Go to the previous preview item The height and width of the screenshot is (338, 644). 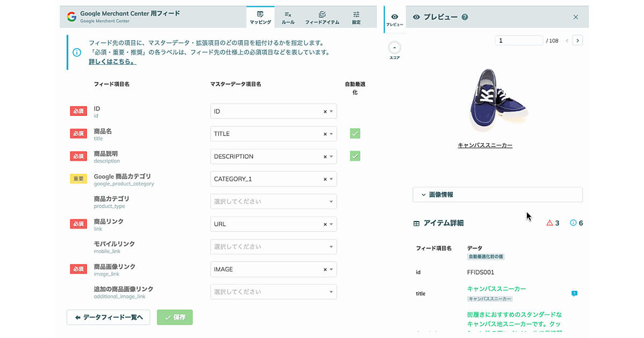(567, 40)
